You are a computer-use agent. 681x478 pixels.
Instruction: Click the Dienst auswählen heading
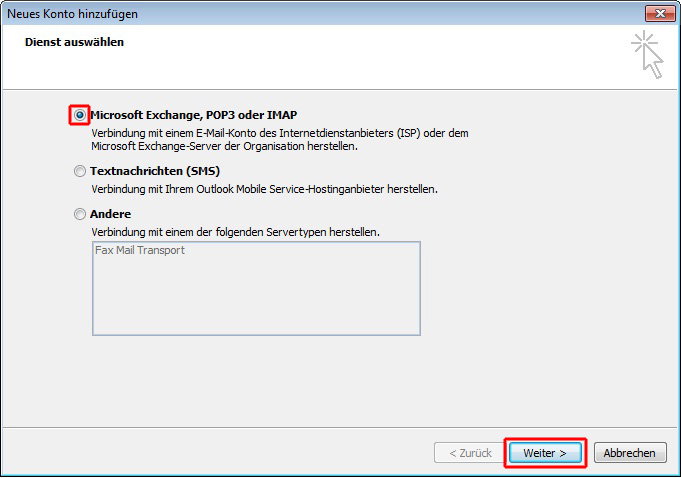74,42
